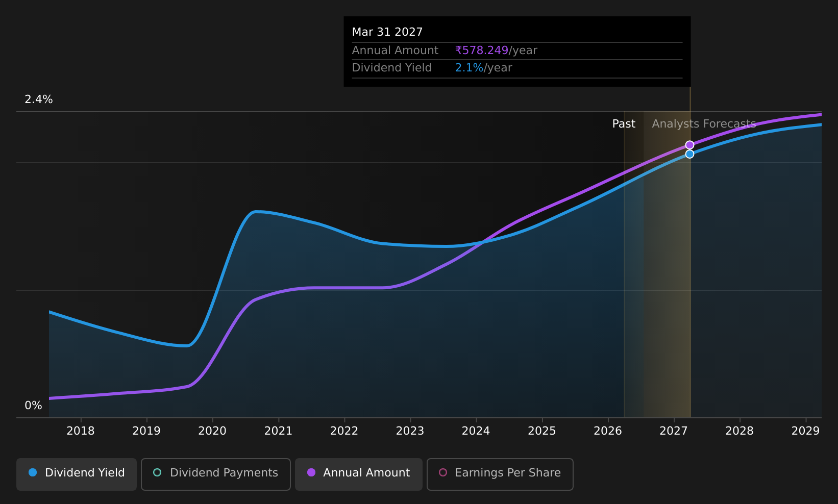Click the 2029 x-axis label

point(805,431)
